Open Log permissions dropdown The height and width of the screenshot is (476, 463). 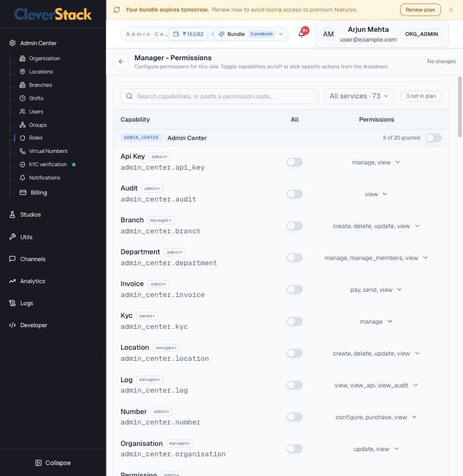(376, 385)
